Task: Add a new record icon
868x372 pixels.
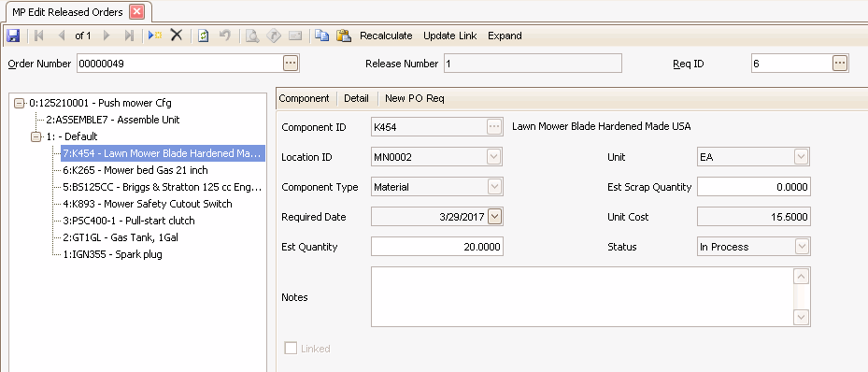Action: tap(155, 36)
